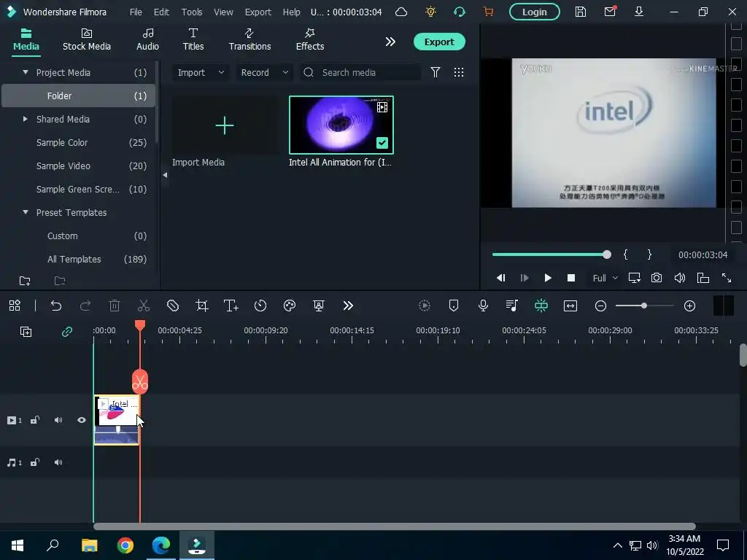Click in the Search media field
The image size is (747, 560).
pyautogui.click(x=360, y=72)
